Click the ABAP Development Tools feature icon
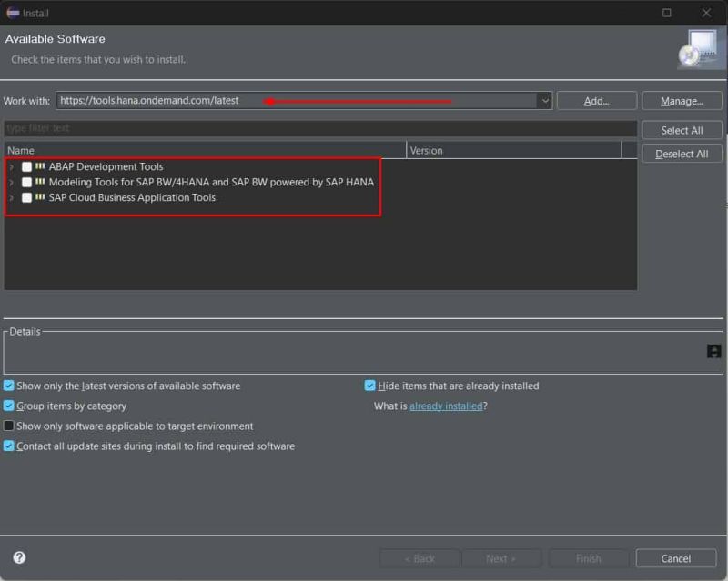Viewport: 728px width, 581px height. click(x=41, y=166)
